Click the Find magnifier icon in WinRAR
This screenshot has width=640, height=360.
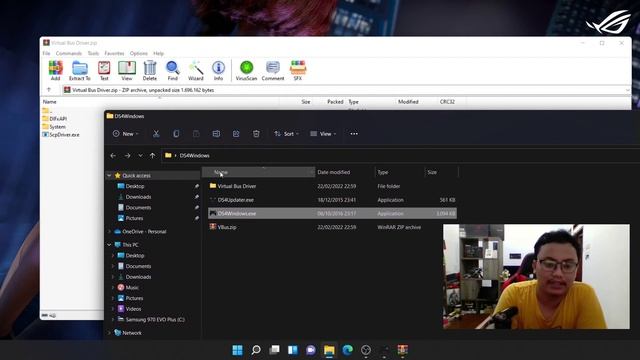click(x=173, y=70)
